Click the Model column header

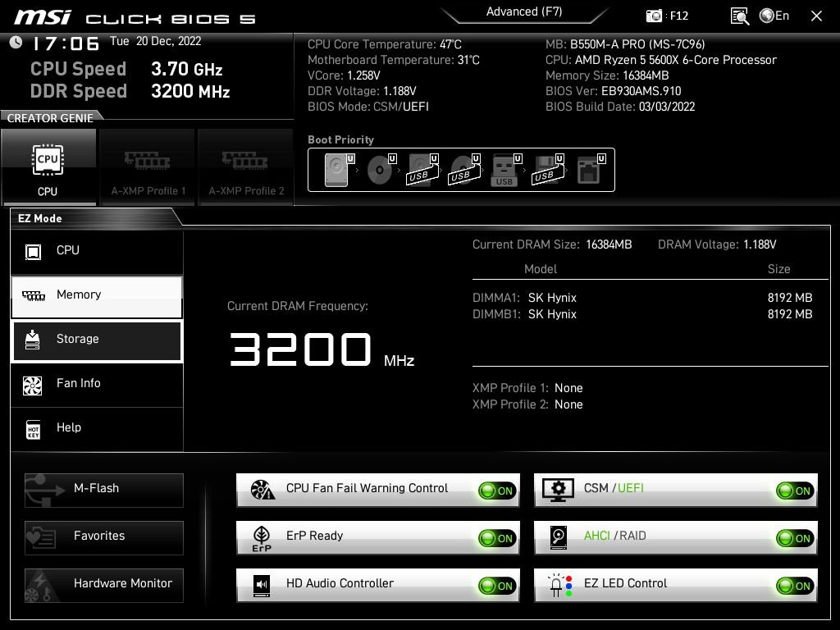(x=541, y=269)
